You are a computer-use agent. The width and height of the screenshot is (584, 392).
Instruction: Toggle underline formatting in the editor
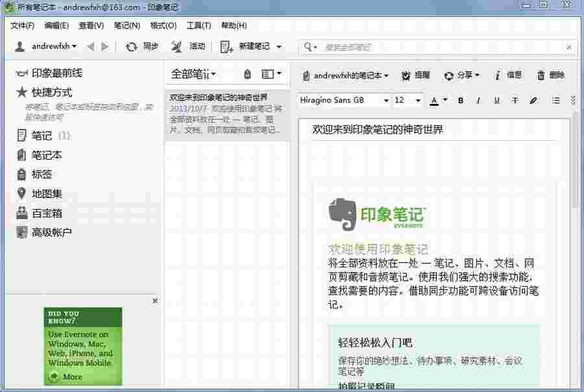(496, 101)
